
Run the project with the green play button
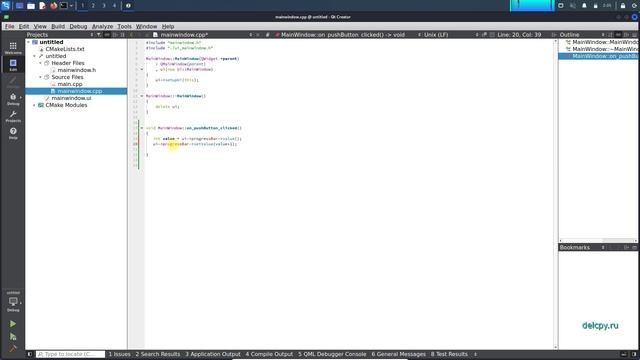13,324
